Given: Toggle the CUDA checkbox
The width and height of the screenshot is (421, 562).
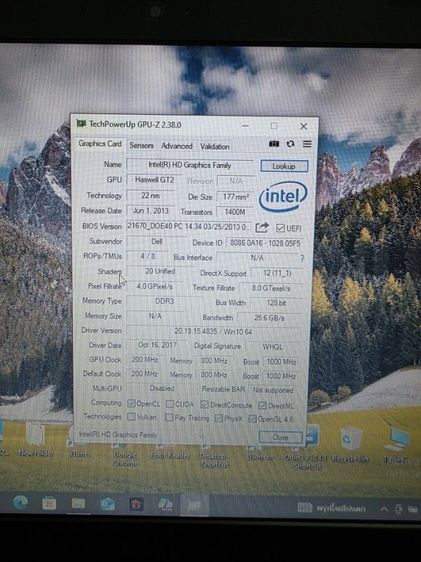Looking at the screenshot, I should point(170,404).
